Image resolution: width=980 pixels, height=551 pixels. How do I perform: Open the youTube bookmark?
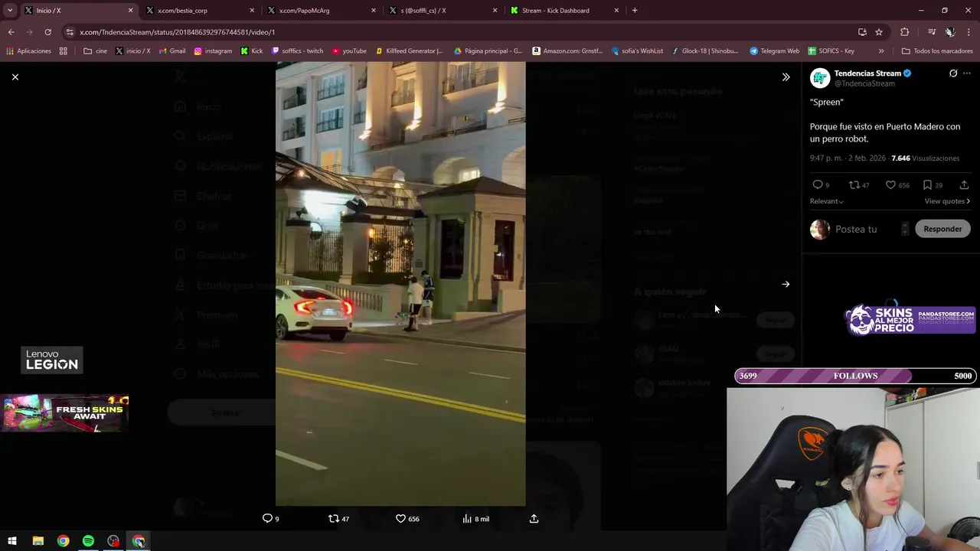coord(349,51)
